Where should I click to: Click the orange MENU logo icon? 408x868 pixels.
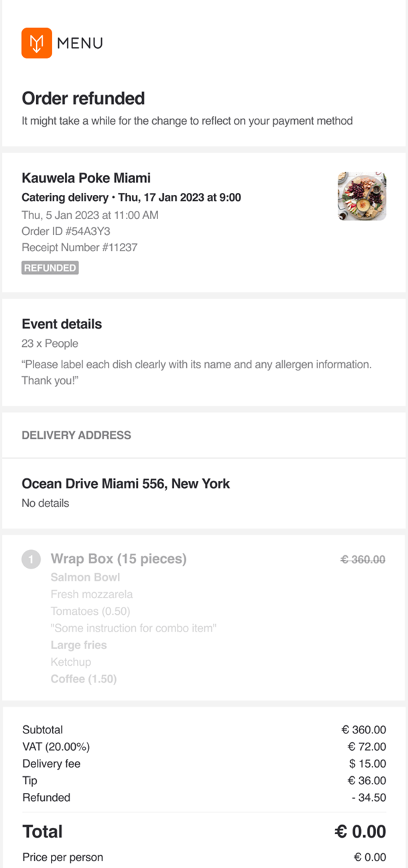(36, 43)
